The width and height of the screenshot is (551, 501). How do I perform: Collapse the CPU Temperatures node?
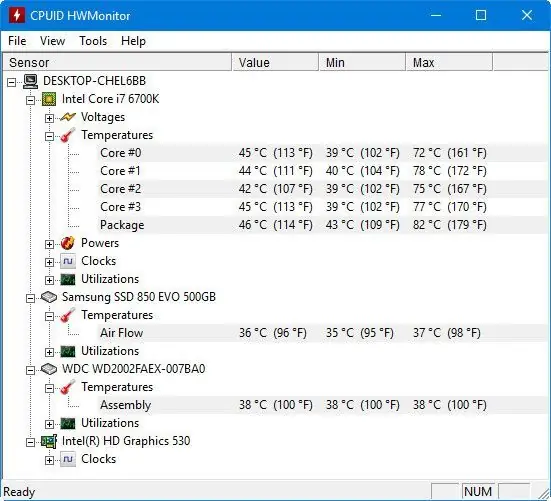click(50, 136)
